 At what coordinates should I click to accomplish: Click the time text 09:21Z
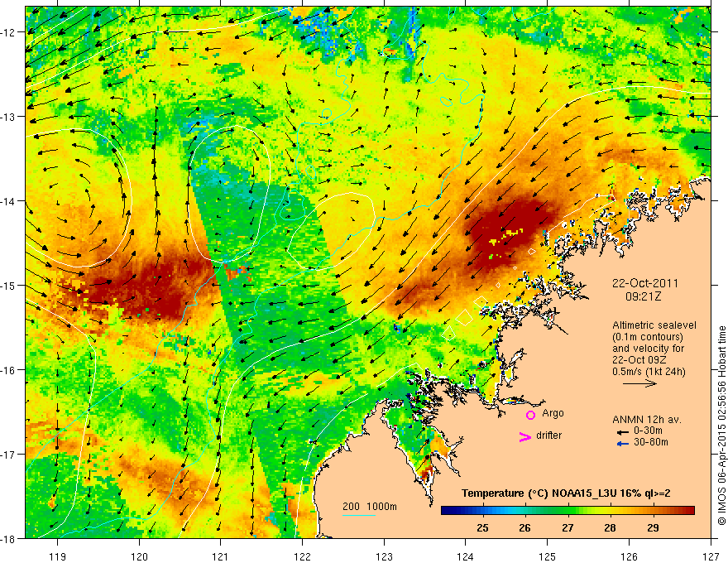644,296
